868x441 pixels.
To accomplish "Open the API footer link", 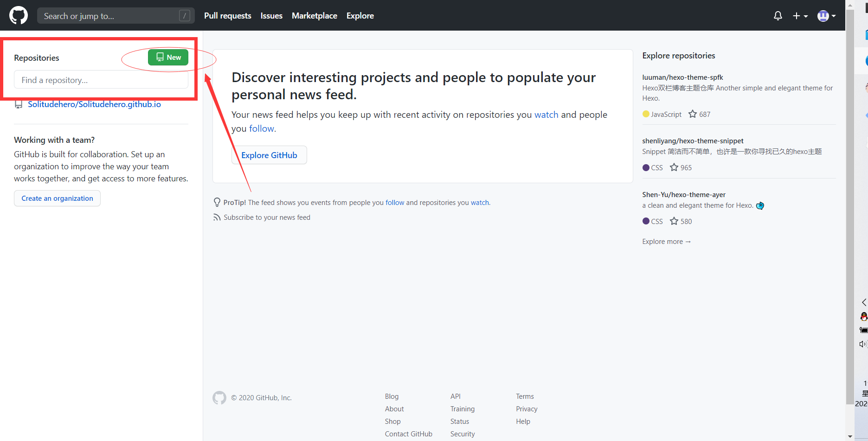I will (x=455, y=396).
